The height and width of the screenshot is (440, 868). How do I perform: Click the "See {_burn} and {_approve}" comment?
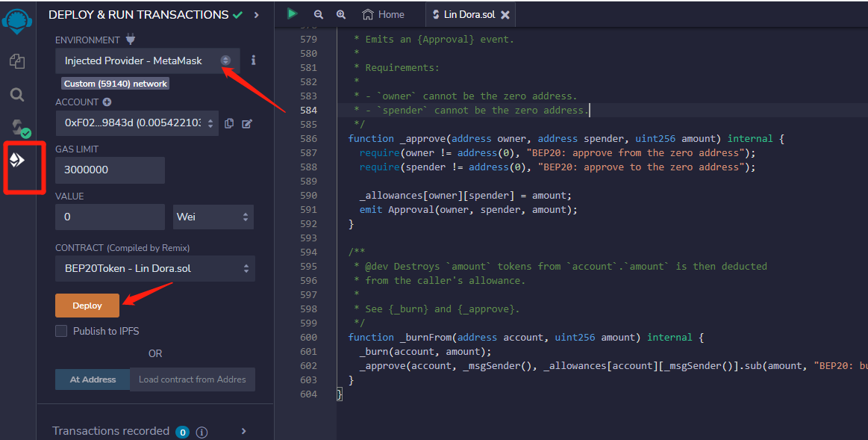[443, 309]
